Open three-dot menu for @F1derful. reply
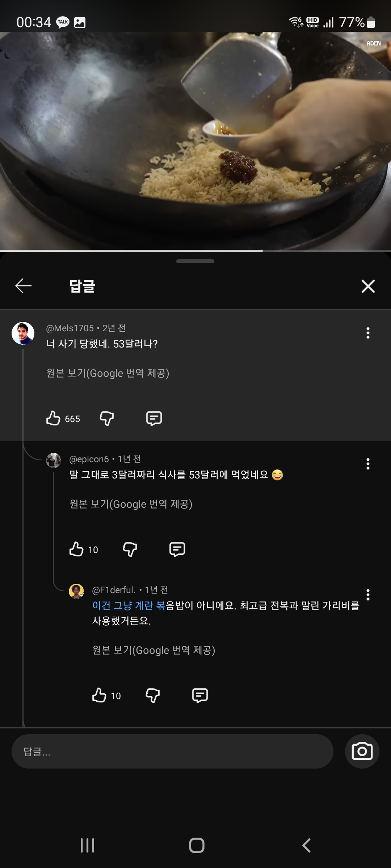Screen dimensions: 391x868 [368, 595]
